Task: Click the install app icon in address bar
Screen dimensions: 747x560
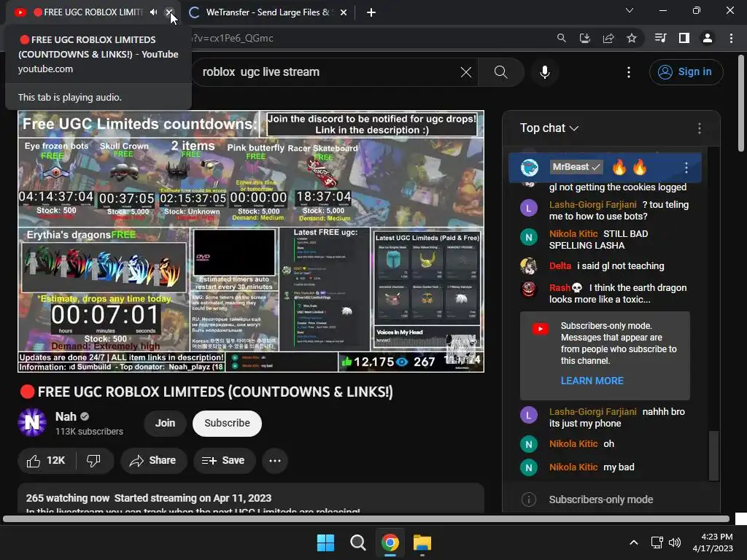Action: pos(584,38)
